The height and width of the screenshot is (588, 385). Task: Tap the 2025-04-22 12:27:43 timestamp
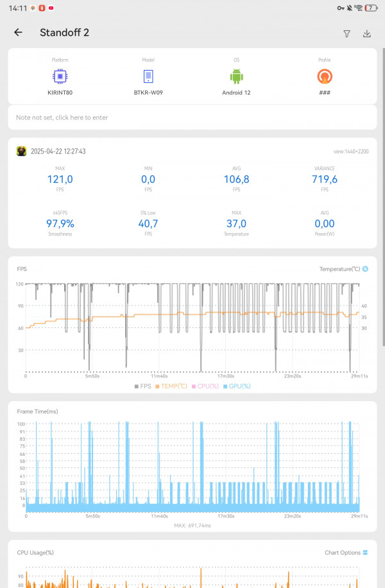pyautogui.click(x=58, y=151)
